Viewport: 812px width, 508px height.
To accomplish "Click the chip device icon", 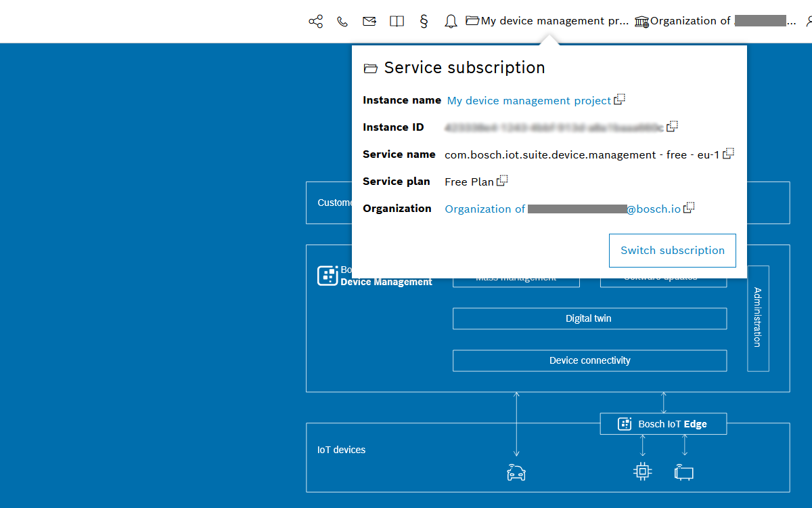I will 642,471.
